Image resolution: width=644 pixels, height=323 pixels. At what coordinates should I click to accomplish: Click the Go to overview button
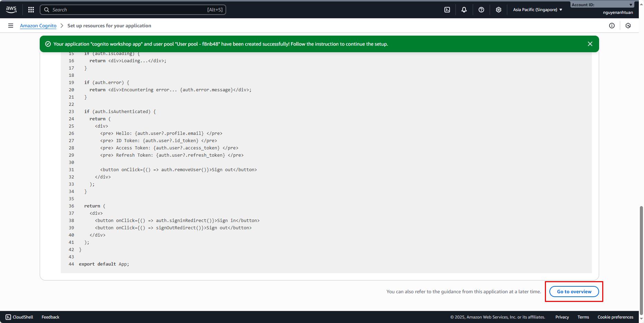[x=574, y=292]
